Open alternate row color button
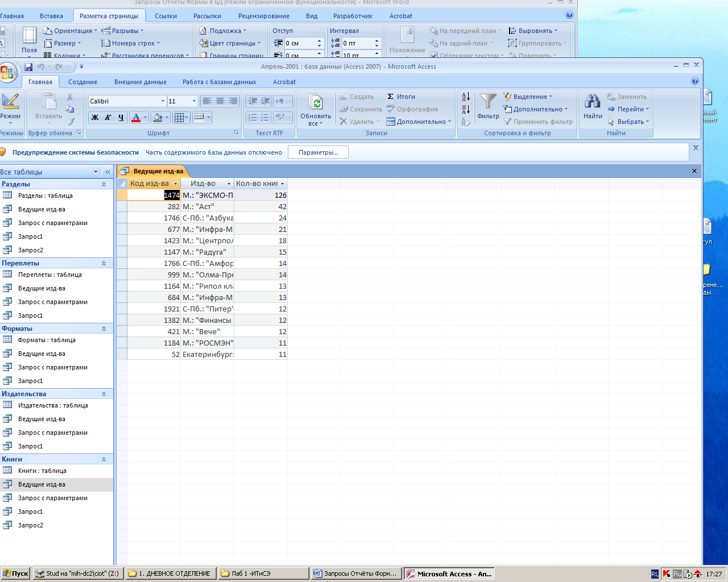The height and width of the screenshot is (582, 728). click(202, 118)
